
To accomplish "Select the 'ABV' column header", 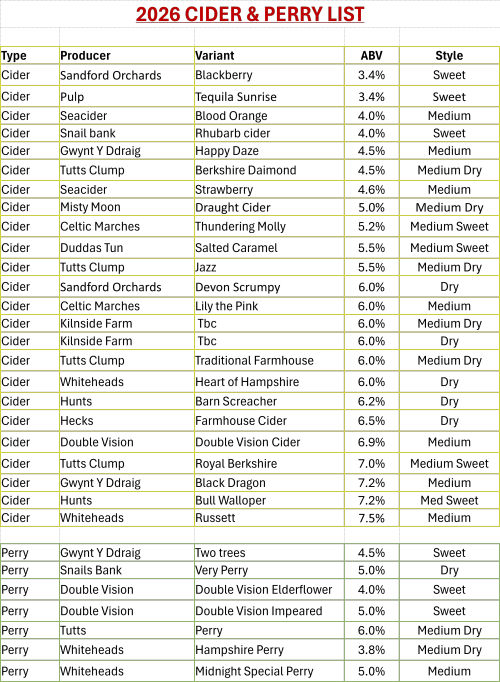I will [x=371, y=56].
